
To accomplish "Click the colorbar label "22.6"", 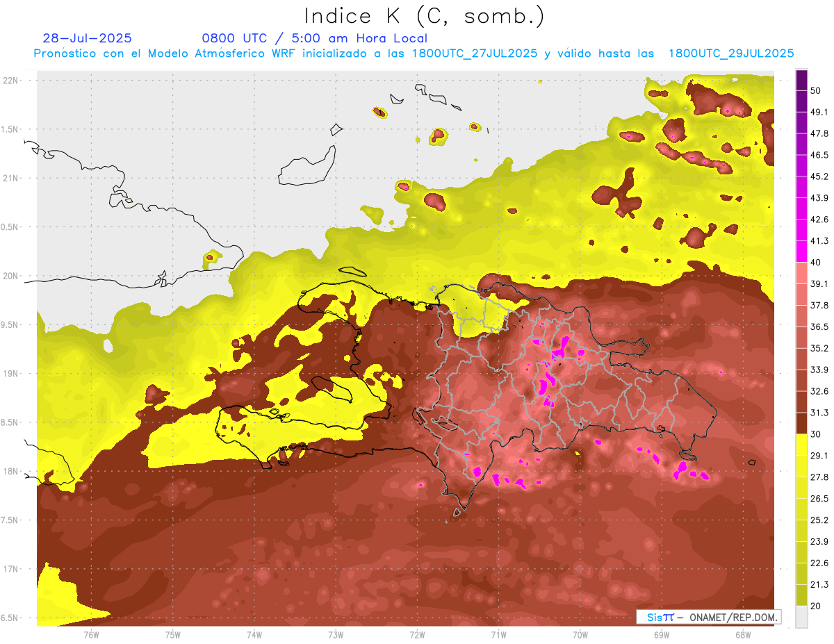I will 819,563.
